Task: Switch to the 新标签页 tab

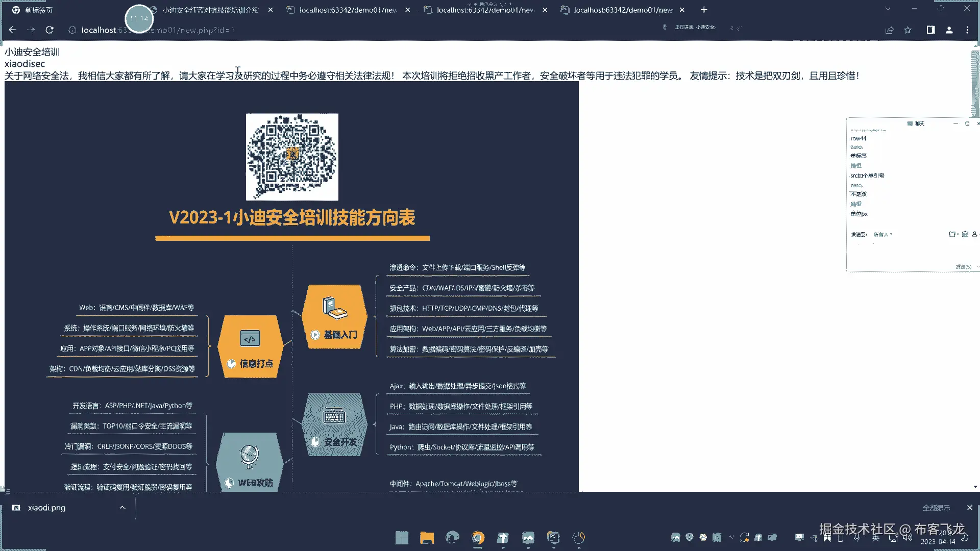Action: tap(38, 10)
